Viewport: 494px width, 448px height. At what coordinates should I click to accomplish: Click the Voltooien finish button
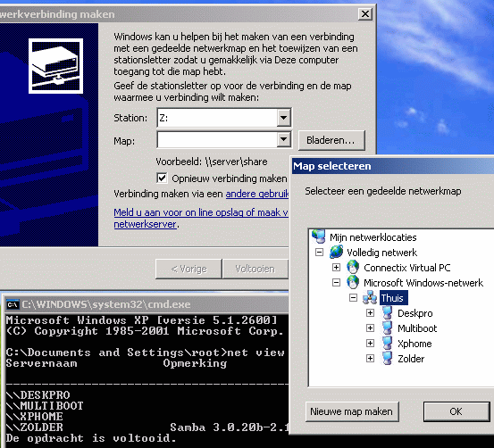point(255,269)
